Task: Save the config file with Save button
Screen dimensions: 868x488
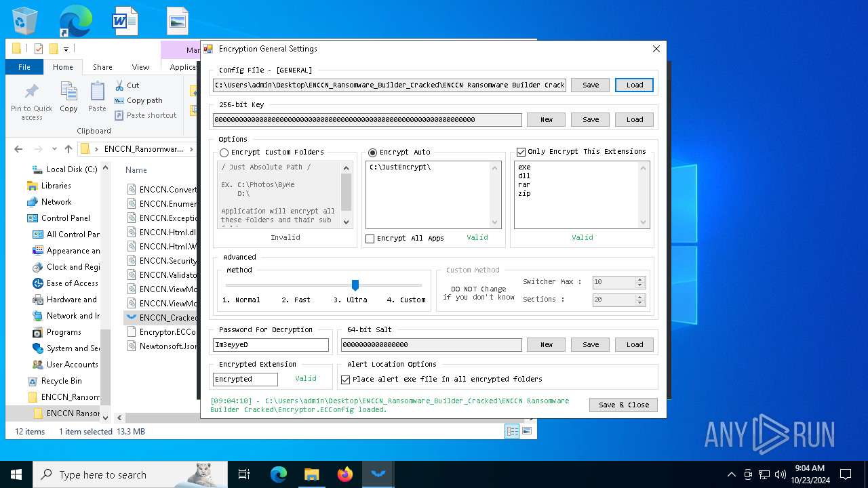Action: (x=591, y=85)
